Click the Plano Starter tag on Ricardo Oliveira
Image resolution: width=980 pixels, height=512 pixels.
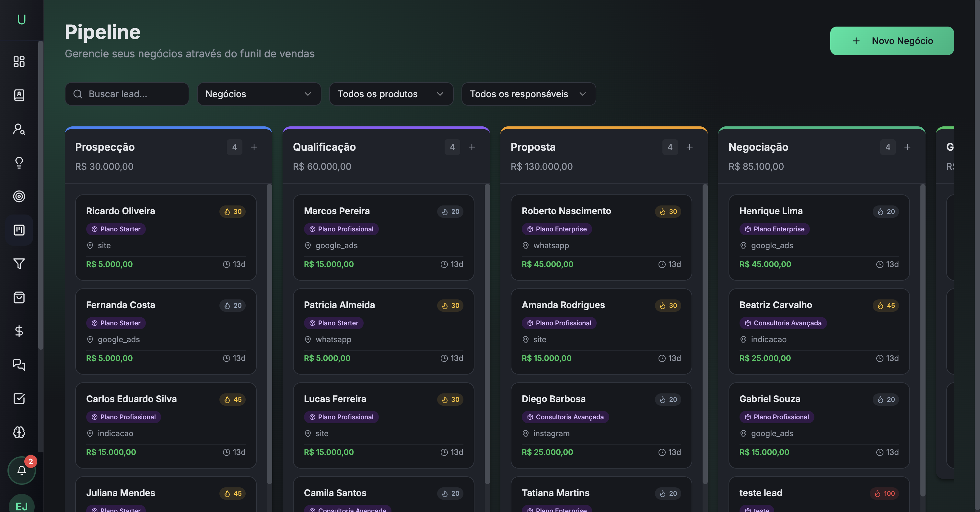(x=116, y=229)
